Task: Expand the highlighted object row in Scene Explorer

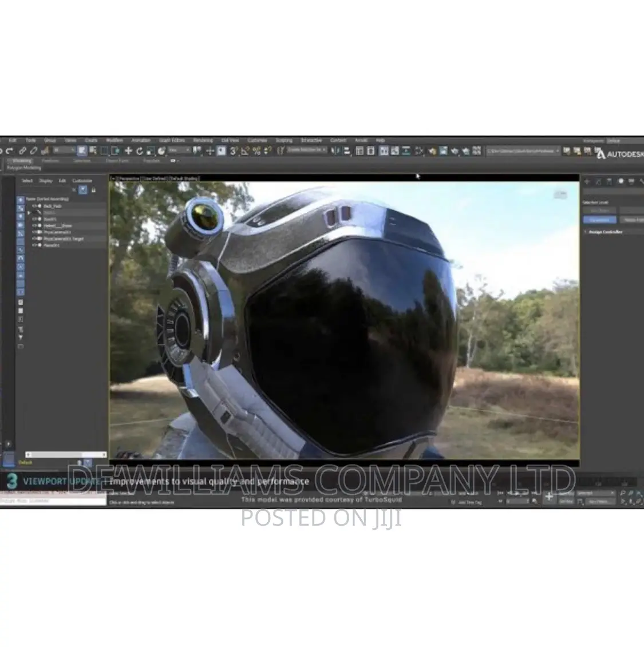Action: (29, 213)
